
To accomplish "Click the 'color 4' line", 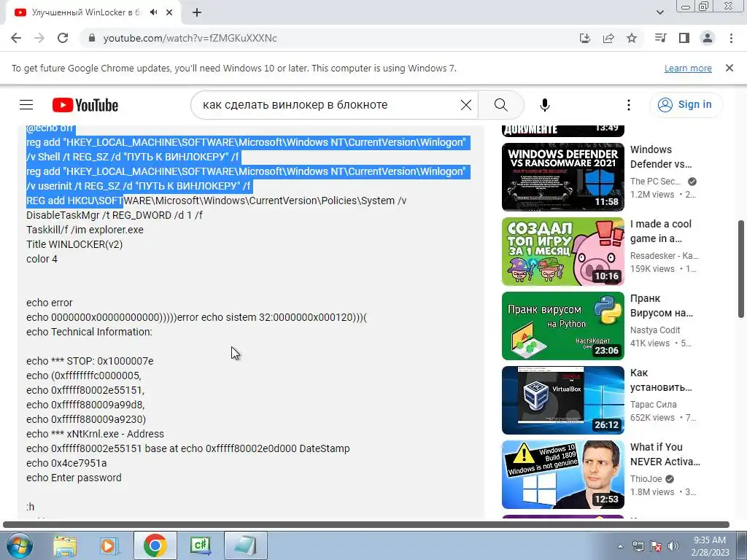I will 42,259.
